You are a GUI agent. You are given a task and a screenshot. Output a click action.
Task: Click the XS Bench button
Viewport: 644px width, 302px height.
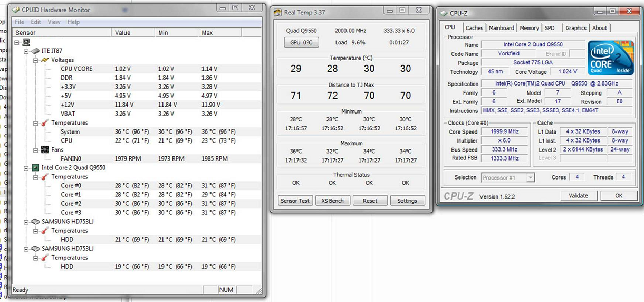(333, 201)
